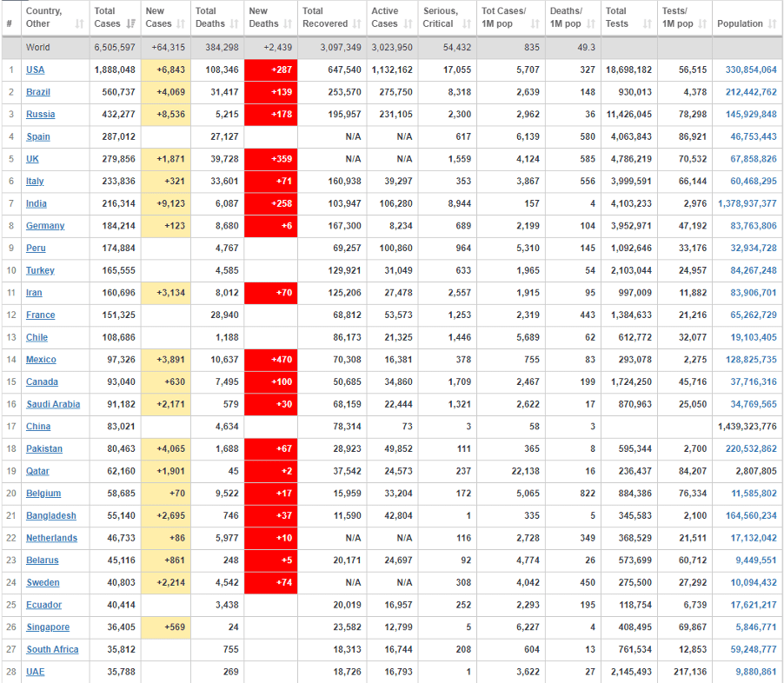Open Singapore's population link 5,846,771
This screenshot has width=784, height=683.
[x=756, y=627]
